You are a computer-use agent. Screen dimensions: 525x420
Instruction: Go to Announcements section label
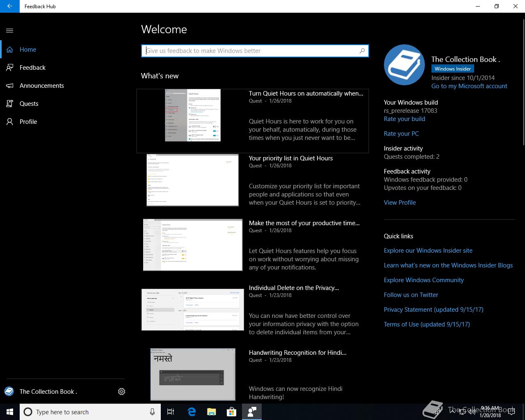tap(42, 86)
